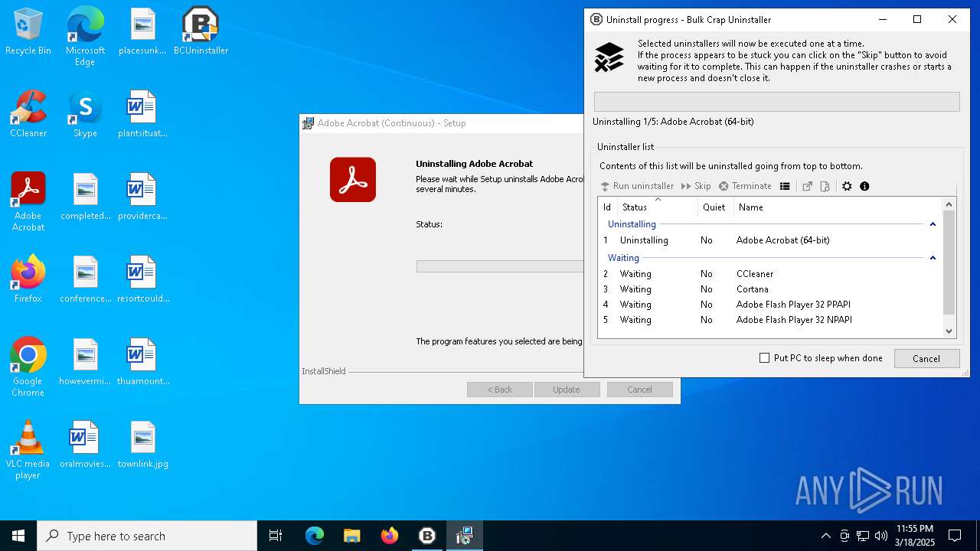
Task: Collapse the Waiting group
Action: 933,258
